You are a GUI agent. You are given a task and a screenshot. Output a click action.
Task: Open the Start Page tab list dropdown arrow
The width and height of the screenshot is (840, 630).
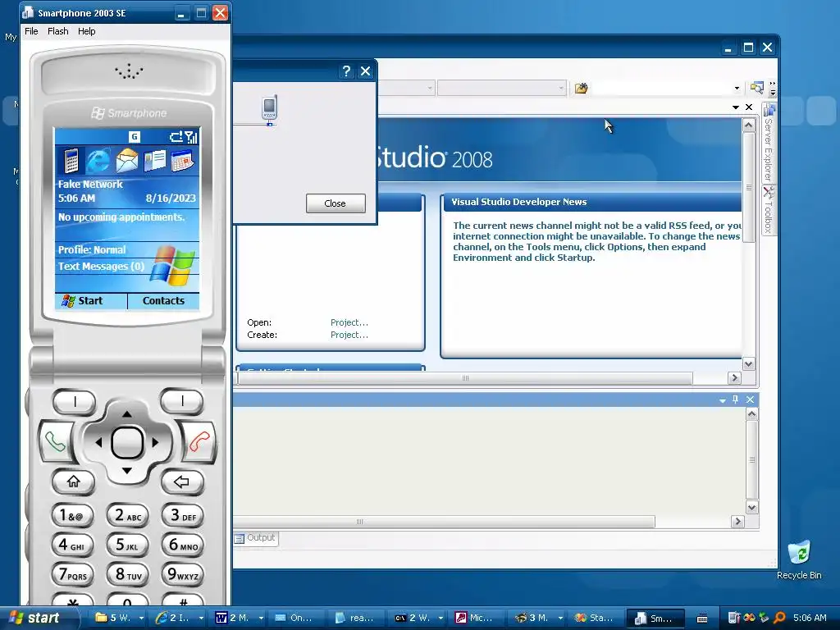pyautogui.click(x=736, y=107)
